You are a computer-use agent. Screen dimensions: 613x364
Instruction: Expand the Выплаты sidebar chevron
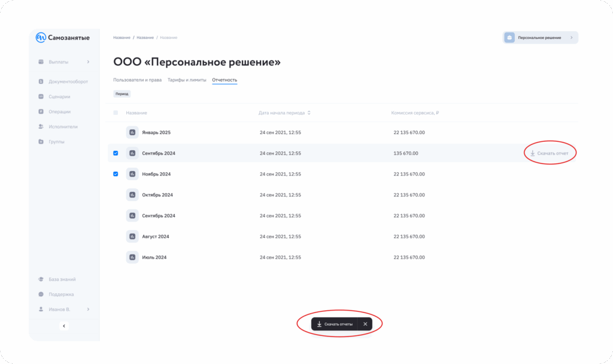click(88, 62)
